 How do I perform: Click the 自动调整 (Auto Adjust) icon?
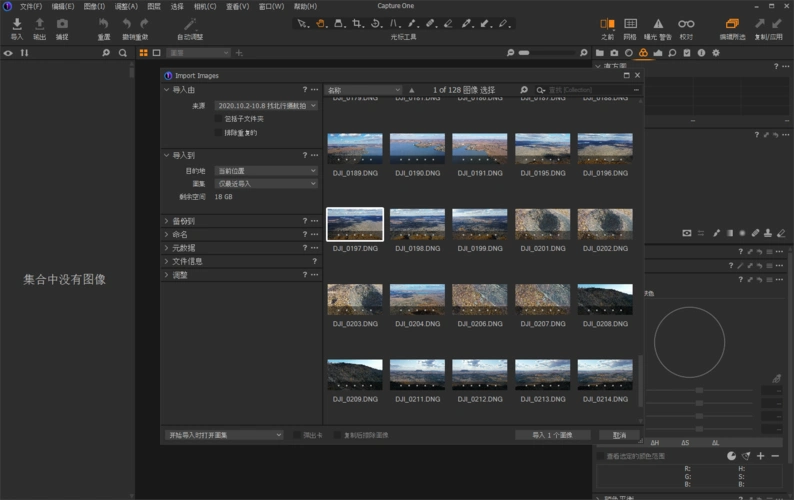[189, 24]
